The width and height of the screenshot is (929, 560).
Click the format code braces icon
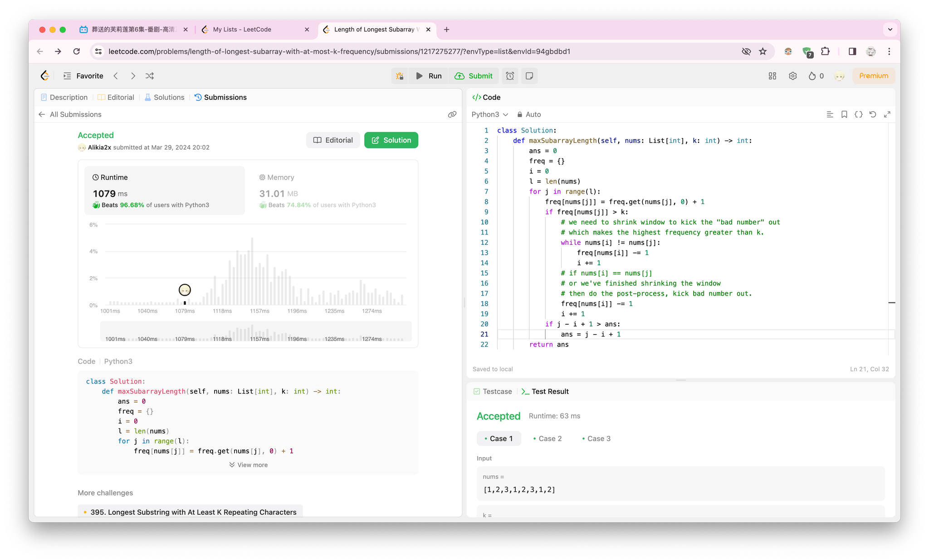[x=858, y=114]
